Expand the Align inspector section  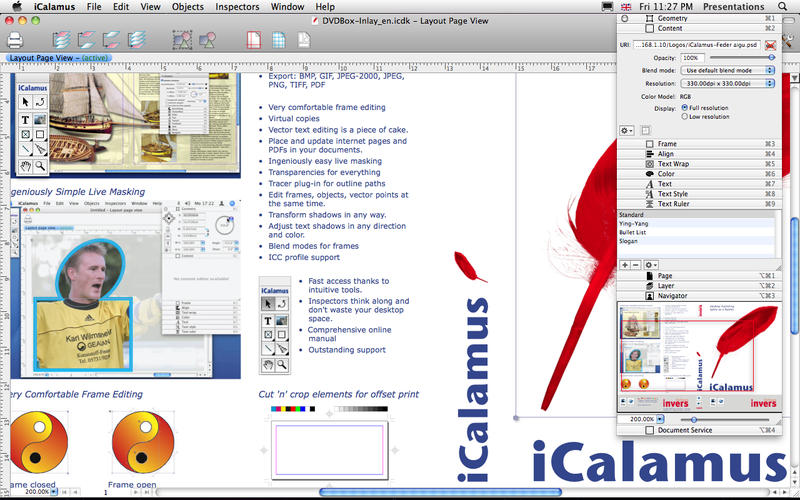click(x=698, y=154)
